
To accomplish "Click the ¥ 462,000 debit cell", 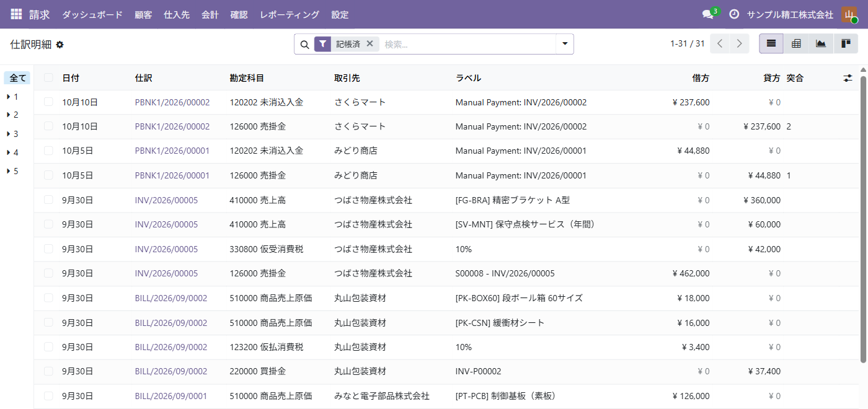I will [691, 273].
